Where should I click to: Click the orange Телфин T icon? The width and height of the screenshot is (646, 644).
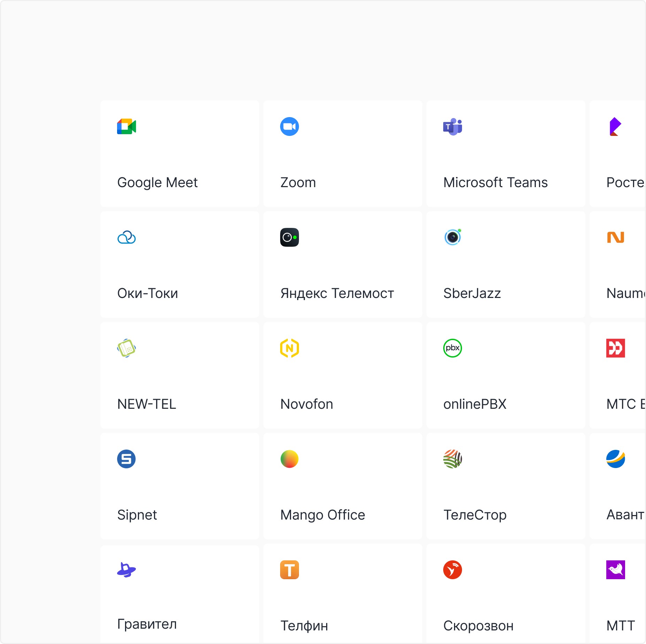pyautogui.click(x=290, y=570)
